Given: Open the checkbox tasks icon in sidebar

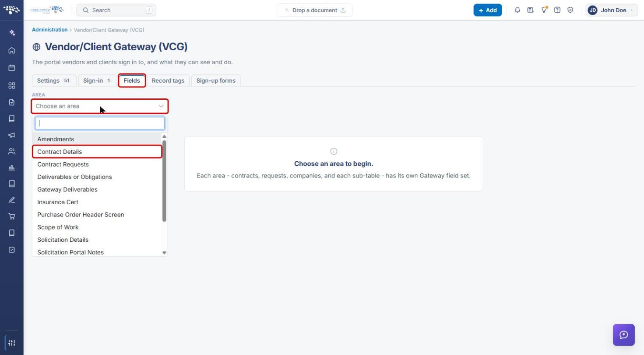Looking at the screenshot, I should click(12, 250).
